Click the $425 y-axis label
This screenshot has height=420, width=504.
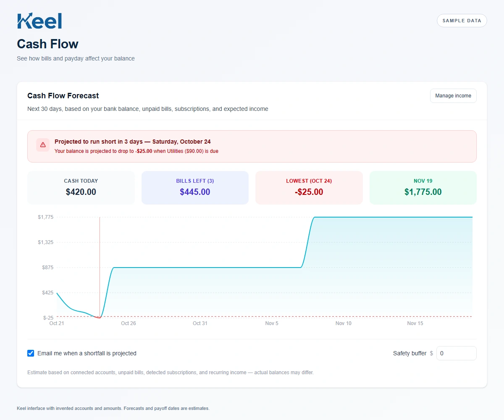tap(47, 293)
